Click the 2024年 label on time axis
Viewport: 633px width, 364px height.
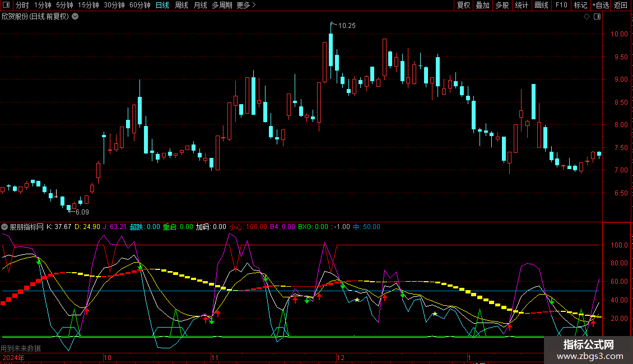coord(13,357)
